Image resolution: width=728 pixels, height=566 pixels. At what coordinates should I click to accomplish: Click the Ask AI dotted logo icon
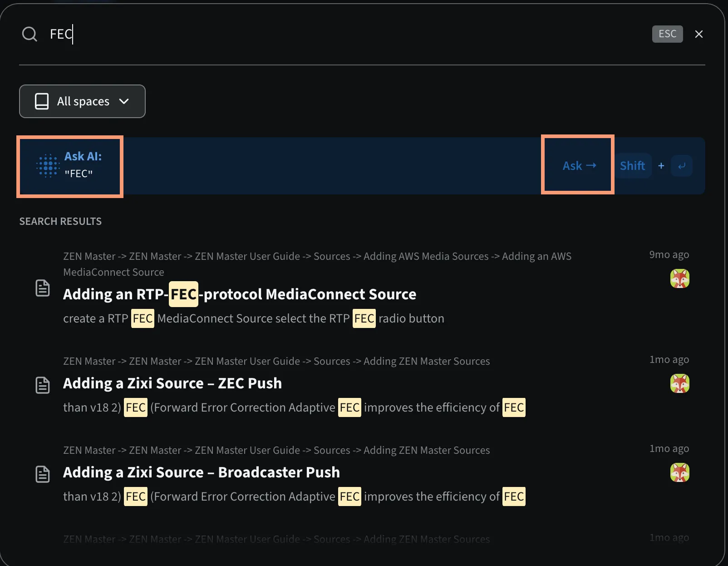48,165
